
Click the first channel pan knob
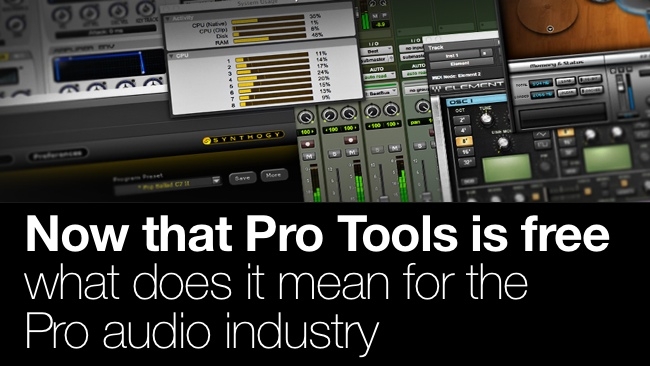point(306,117)
